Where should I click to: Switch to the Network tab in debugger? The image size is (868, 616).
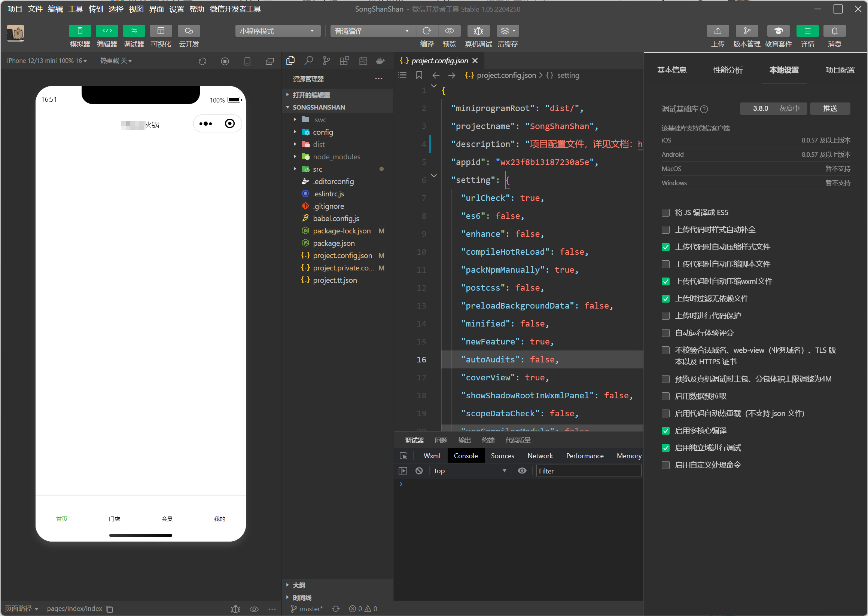[x=540, y=456]
